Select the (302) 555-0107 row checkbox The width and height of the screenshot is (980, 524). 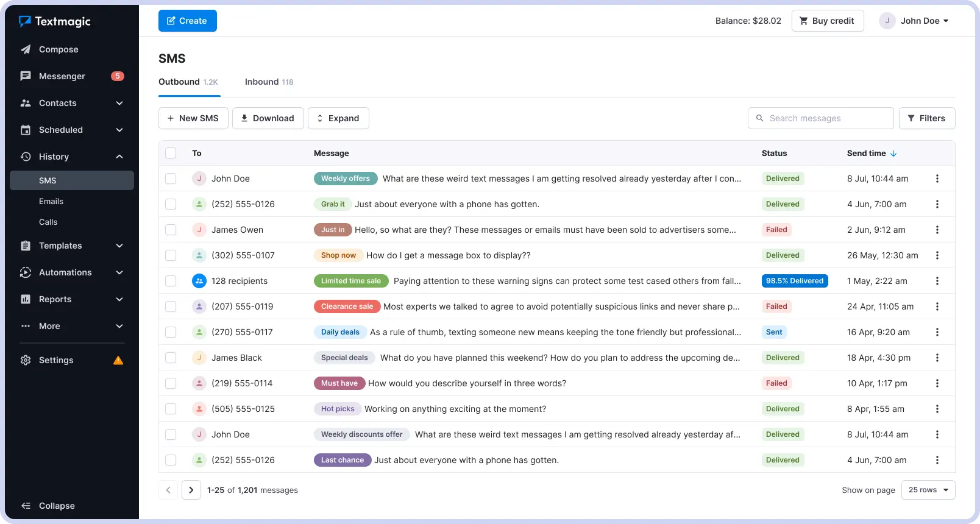pyautogui.click(x=171, y=255)
